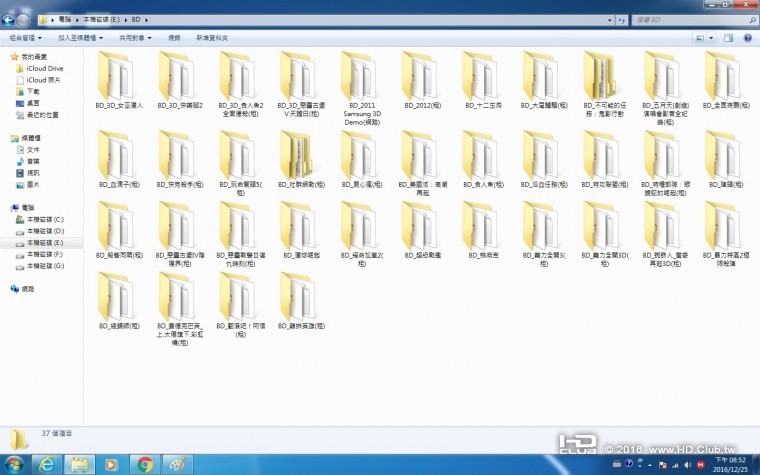Open 圖片 library in the sidebar

[33, 185]
